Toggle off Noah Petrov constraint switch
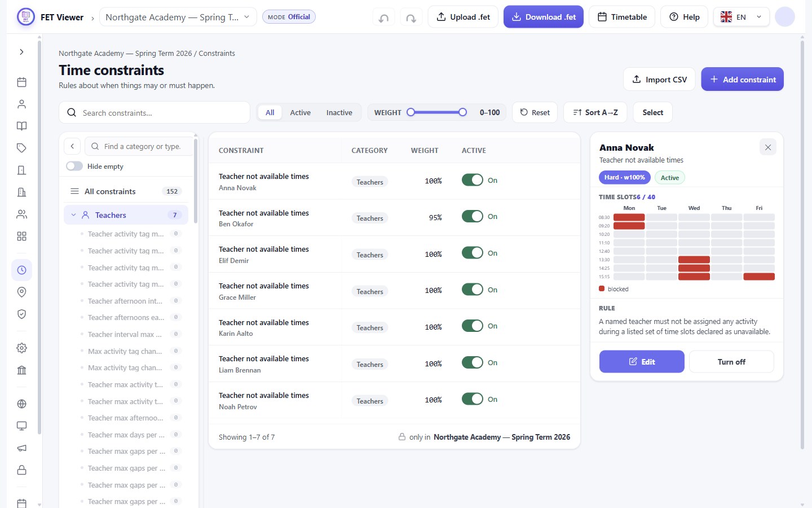 (473, 399)
